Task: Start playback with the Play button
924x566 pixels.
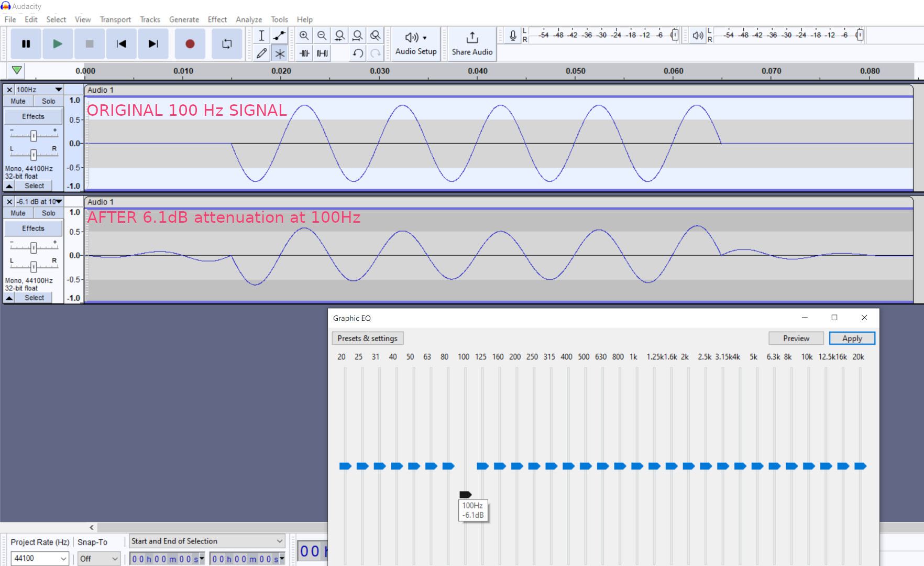Action: pyautogui.click(x=58, y=44)
